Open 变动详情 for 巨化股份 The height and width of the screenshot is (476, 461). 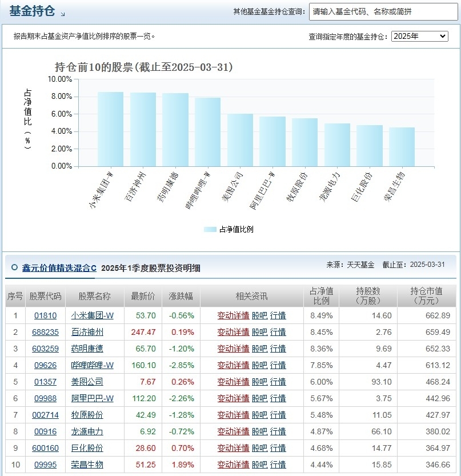[x=233, y=449]
